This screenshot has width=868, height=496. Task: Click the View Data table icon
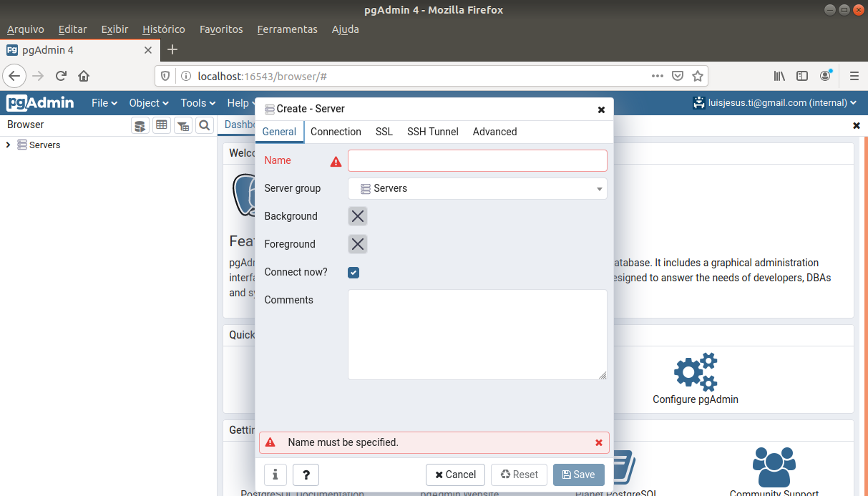162,125
